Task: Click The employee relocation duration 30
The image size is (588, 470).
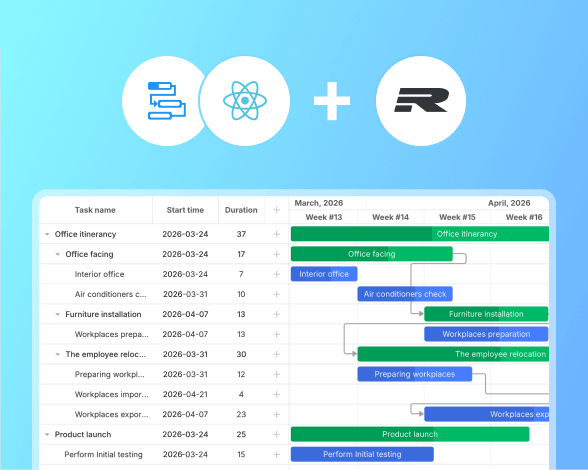Action: pyautogui.click(x=241, y=354)
